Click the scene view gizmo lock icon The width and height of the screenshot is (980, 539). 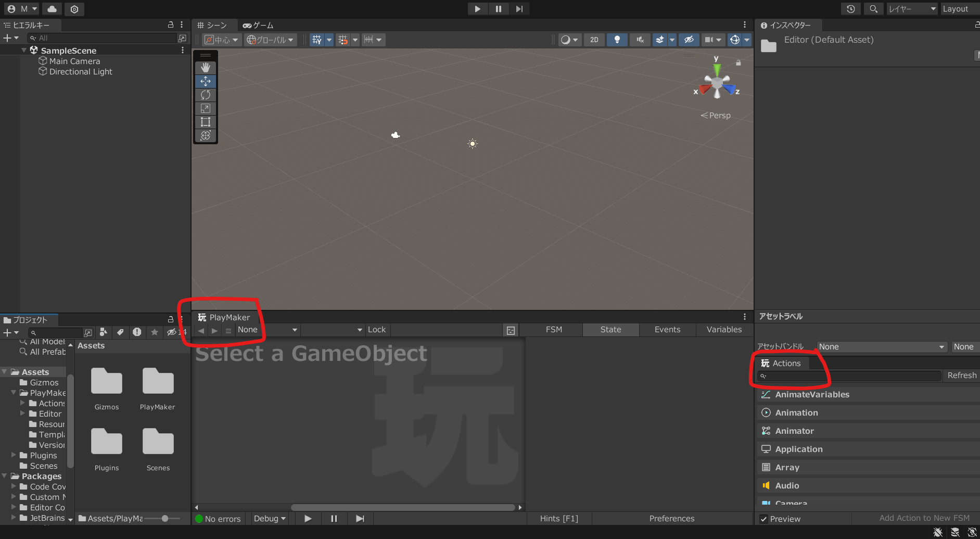(738, 62)
